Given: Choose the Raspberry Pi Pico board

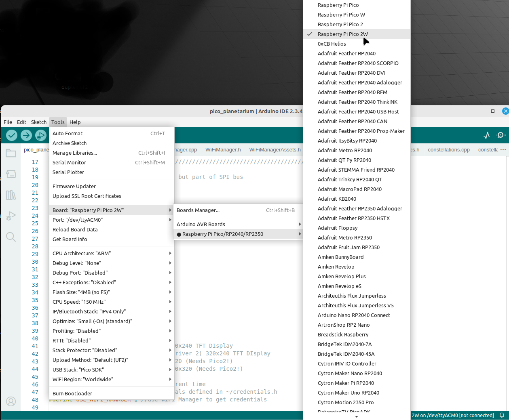Looking at the screenshot, I should (x=357, y=5).
